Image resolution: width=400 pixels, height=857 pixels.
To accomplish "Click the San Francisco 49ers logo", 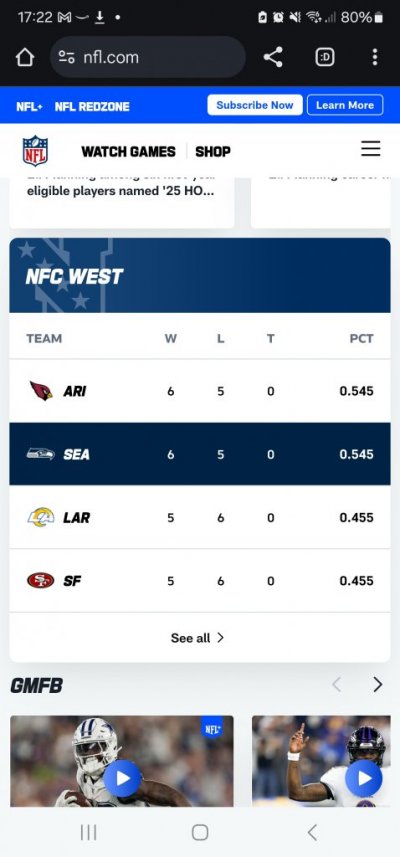I will pos(41,580).
